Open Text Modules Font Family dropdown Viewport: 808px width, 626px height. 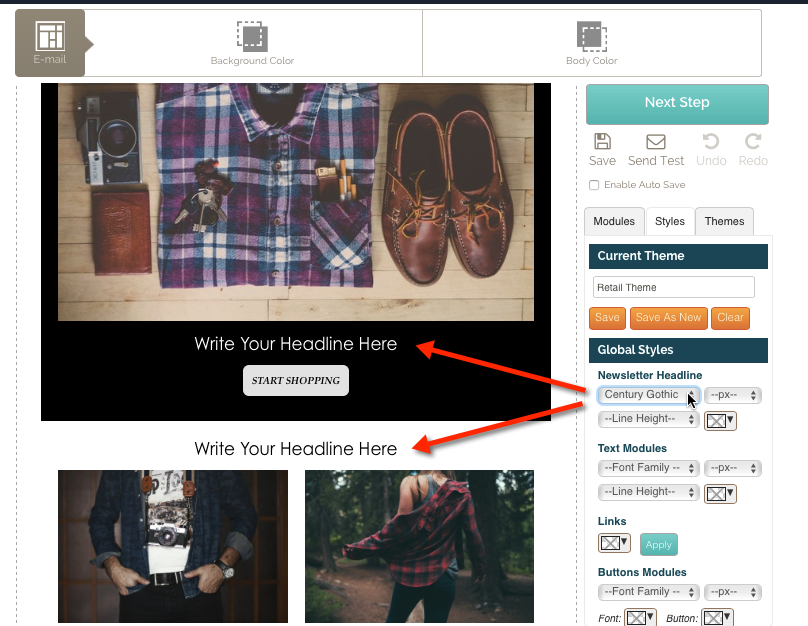(648, 468)
